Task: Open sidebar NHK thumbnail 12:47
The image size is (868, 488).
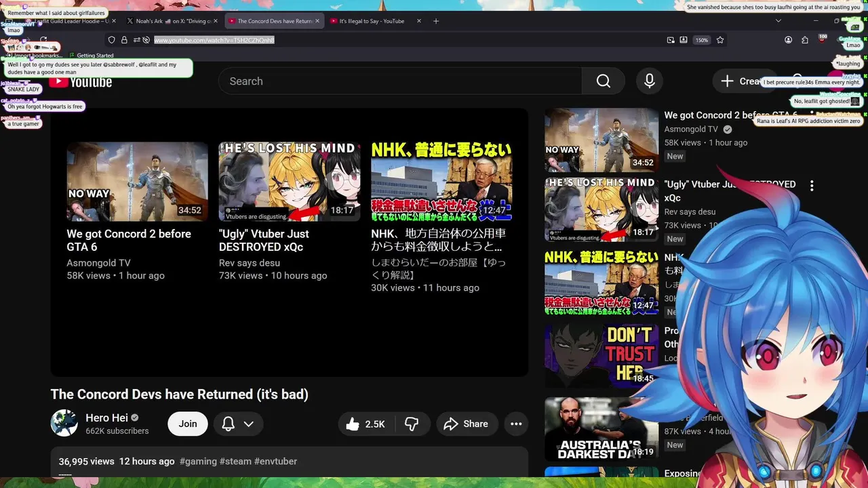Action: tap(601, 283)
